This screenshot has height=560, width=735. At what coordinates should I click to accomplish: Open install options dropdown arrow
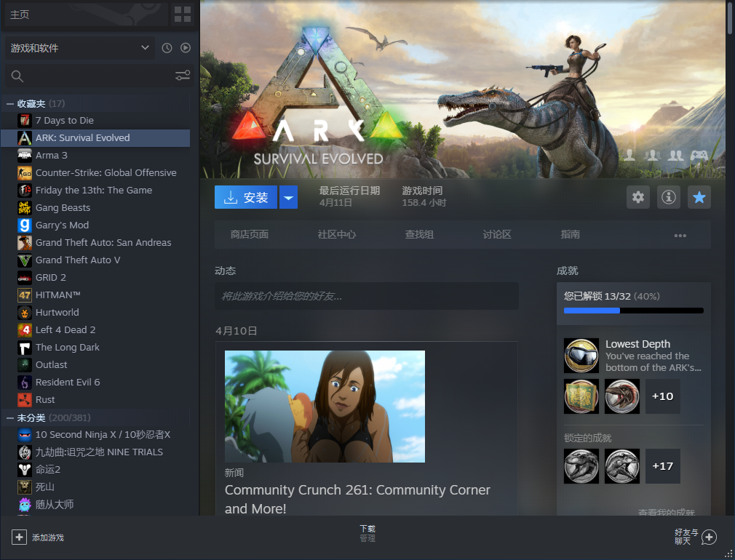click(x=288, y=197)
